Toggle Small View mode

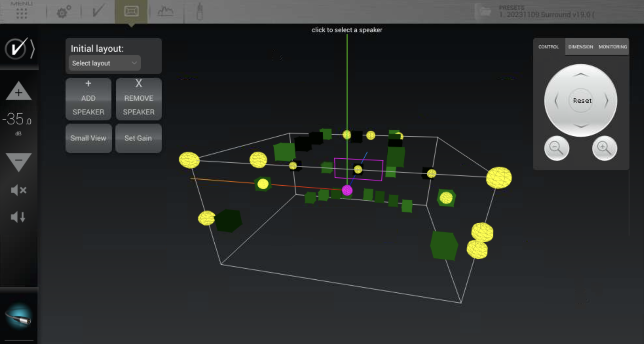pyautogui.click(x=88, y=138)
